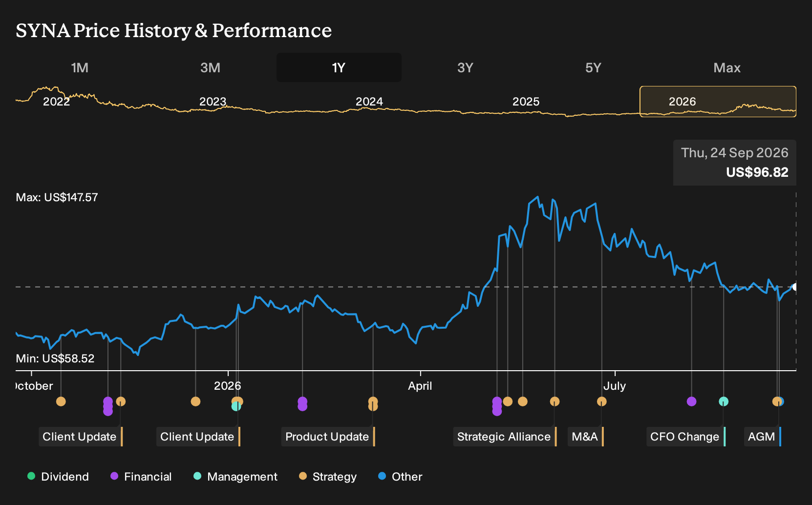This screenshot has width=812, height=505.
Task: Open the Strategic Alliance event label
Action: click(x=505, y=437)
